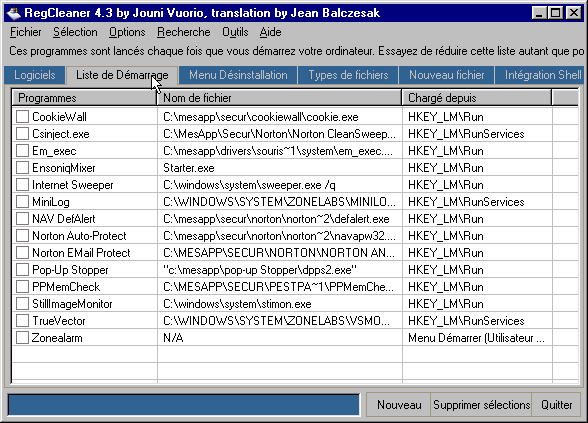Toggle the NAV DefAlert checkbox
The width and height of the screenshot is (588, 423).
[x=22, y=219]
